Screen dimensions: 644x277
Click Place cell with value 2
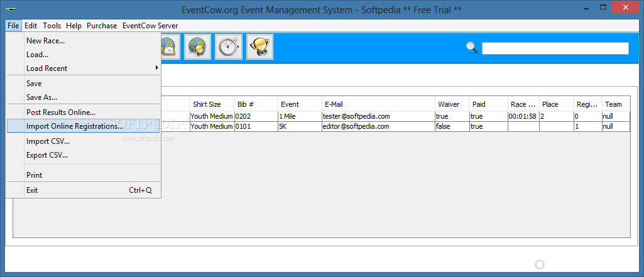(x=556, y=117)
